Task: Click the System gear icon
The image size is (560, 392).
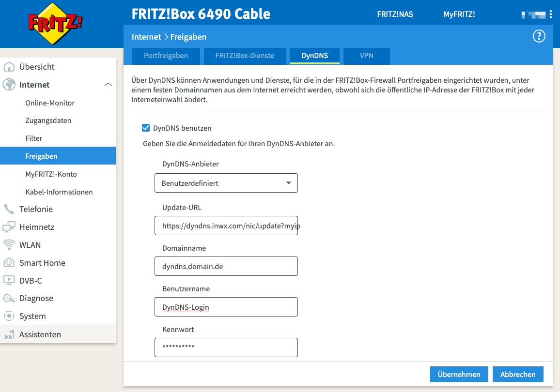Action: [9, 316]
